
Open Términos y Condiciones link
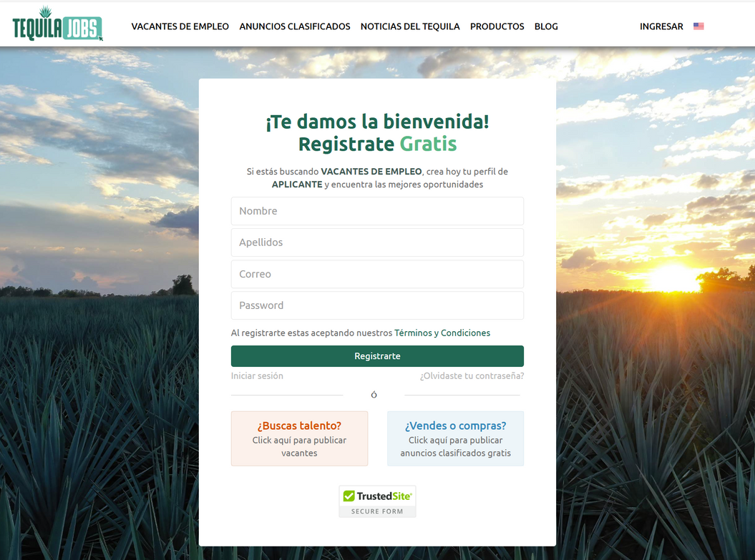(442, 333)
